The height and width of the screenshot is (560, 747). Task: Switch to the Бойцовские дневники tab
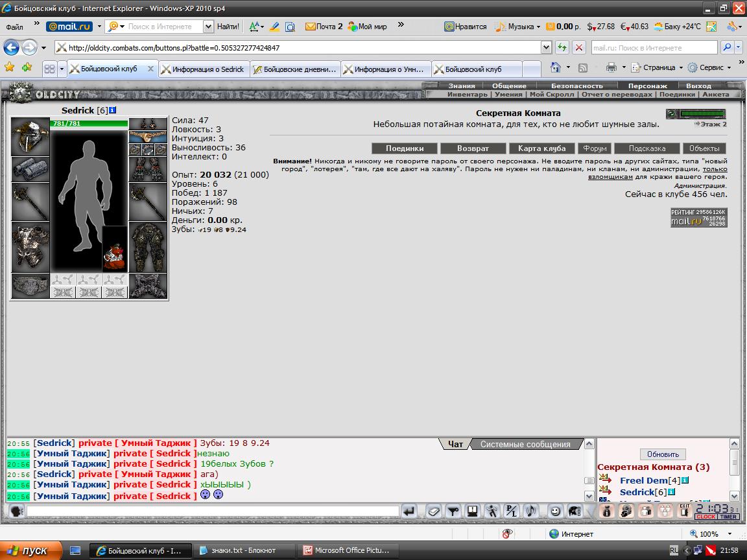click(x=296, y=69)
